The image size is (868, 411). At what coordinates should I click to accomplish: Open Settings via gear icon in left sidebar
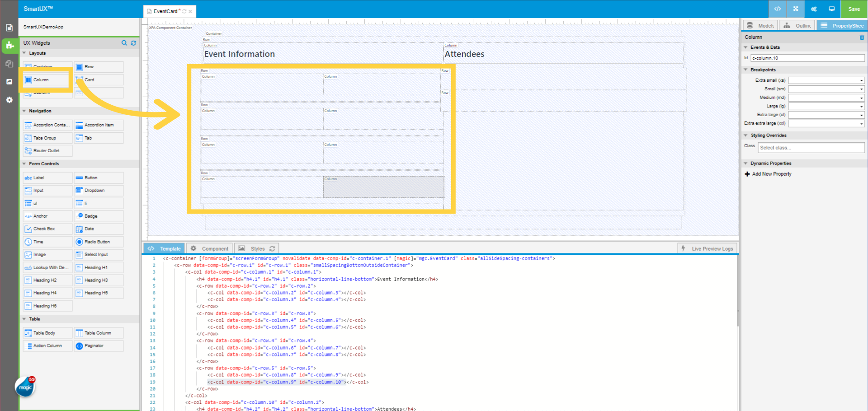9,100
